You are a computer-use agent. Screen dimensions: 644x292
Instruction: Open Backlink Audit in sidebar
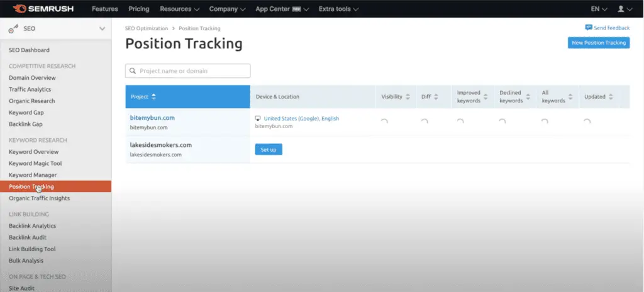(x=28, y=237)
